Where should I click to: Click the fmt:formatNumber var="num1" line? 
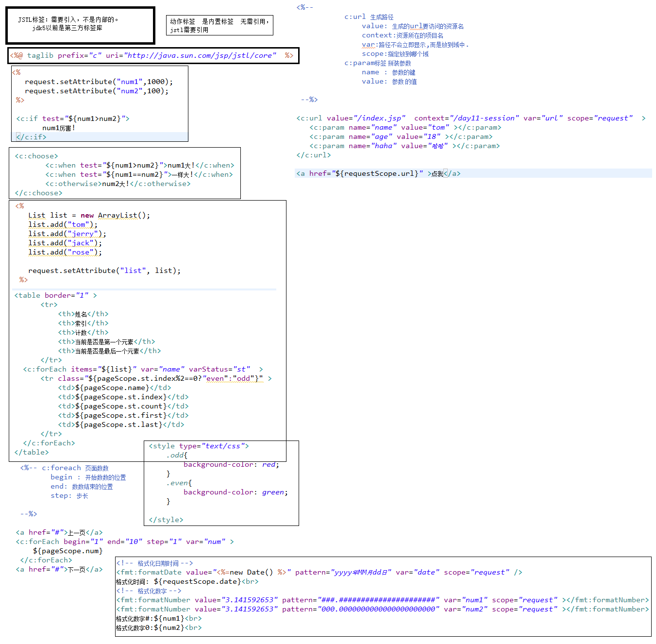pos(383,600)
